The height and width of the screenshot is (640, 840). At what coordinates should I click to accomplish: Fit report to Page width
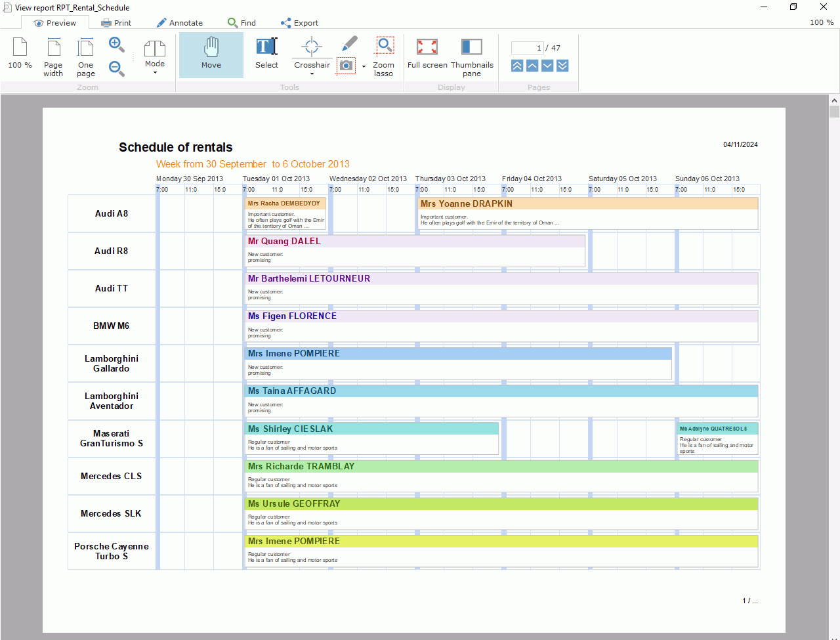pyautogui.click(x=53, y=57)
